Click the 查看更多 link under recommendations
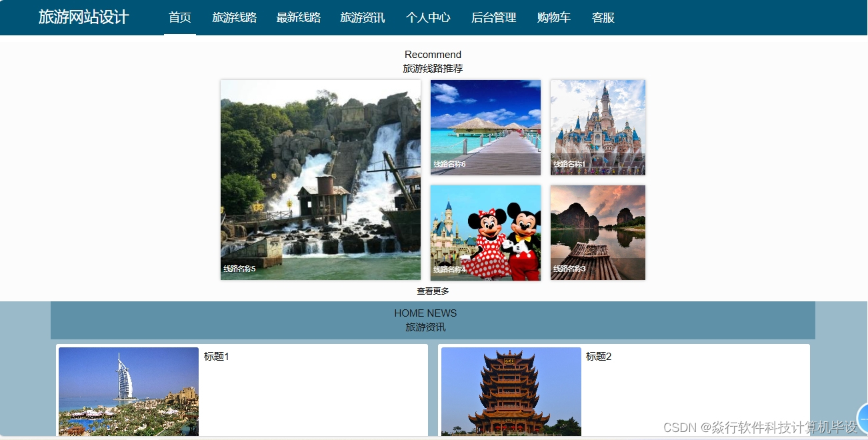 (433, 290)
